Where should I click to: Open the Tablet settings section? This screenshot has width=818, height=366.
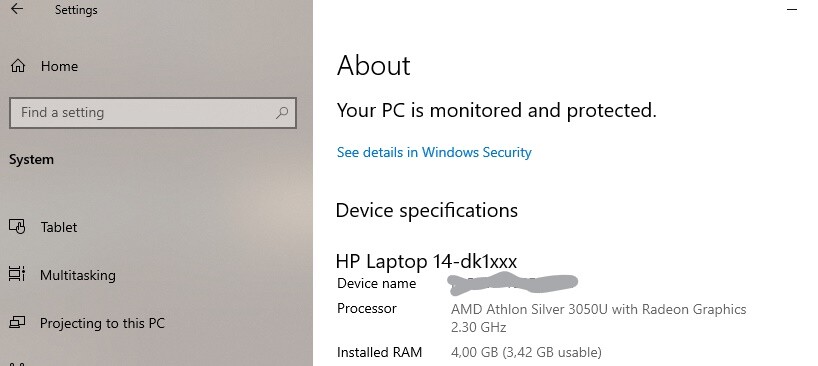[x=59, y=227]
